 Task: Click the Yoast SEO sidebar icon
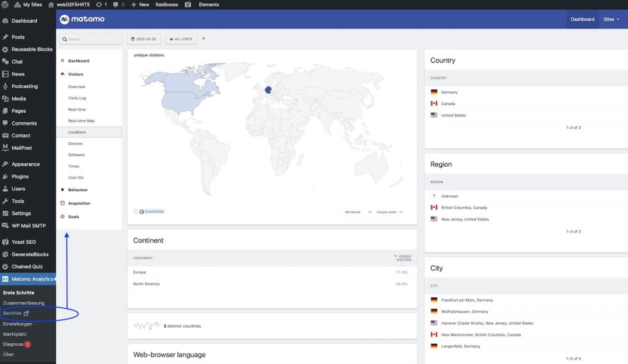pos(5,242)
